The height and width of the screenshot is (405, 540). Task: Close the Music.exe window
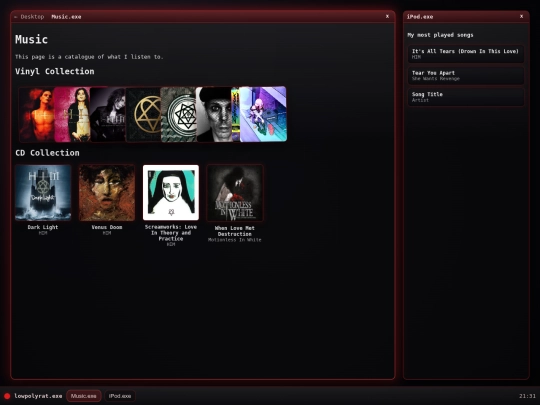point(387,16)
